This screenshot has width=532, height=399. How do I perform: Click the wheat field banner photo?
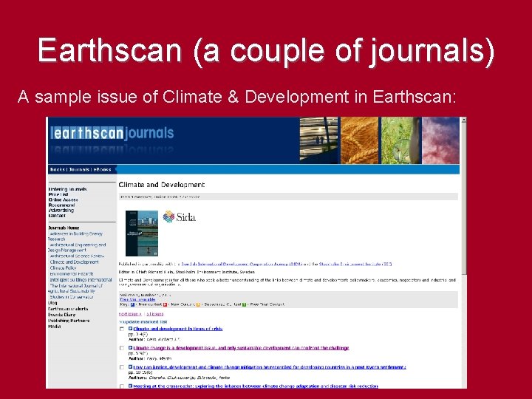(x=360, y=140)
